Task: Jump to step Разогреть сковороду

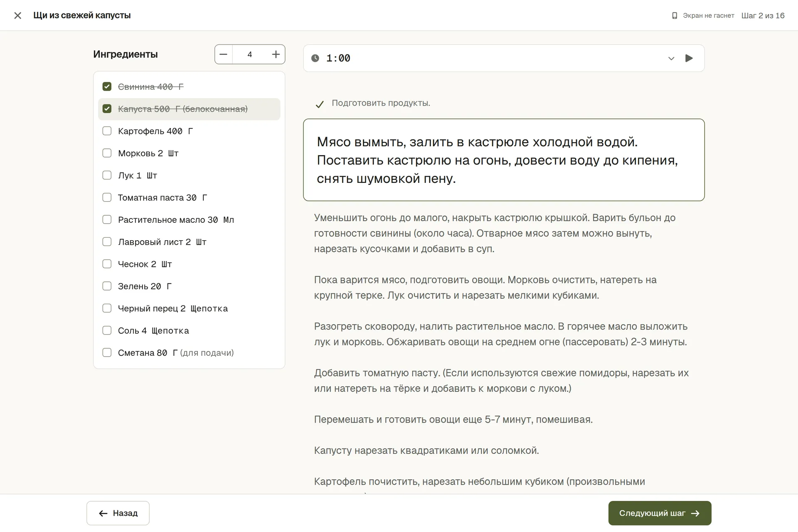Action: (501, 334)
